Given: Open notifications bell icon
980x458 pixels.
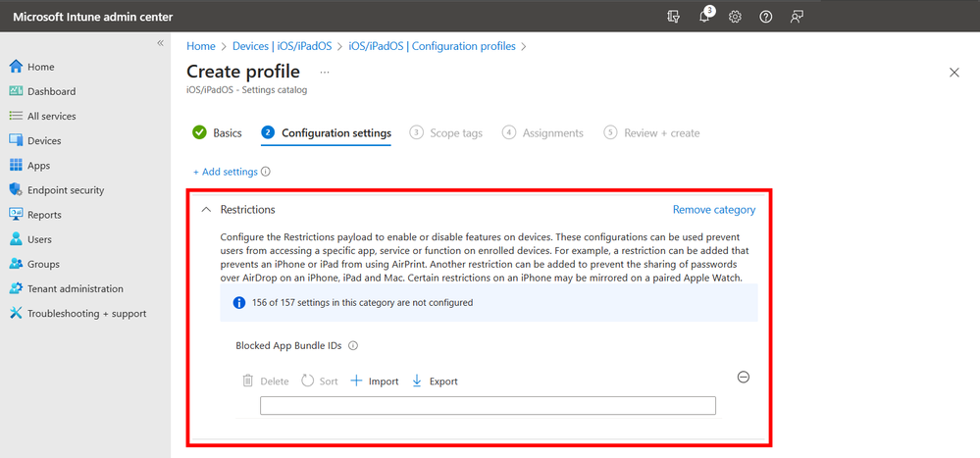Looking at the screenshot, I should [705, 17].
